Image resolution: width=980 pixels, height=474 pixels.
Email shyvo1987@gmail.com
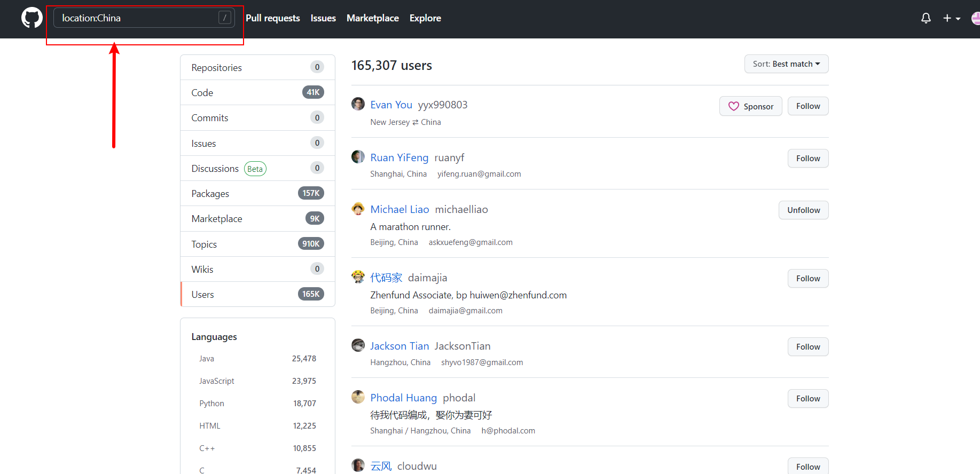pyautogui.click(x=482, y=362)
